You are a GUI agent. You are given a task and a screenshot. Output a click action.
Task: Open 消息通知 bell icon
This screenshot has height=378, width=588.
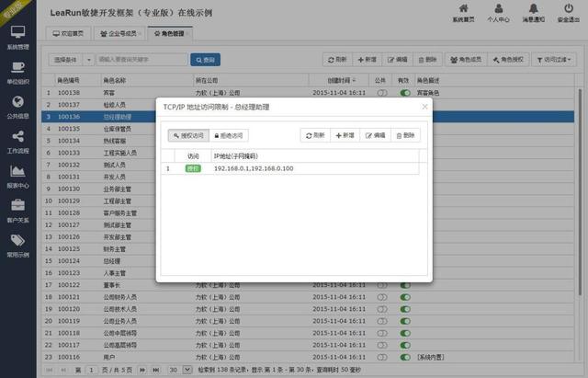(533, 13)
